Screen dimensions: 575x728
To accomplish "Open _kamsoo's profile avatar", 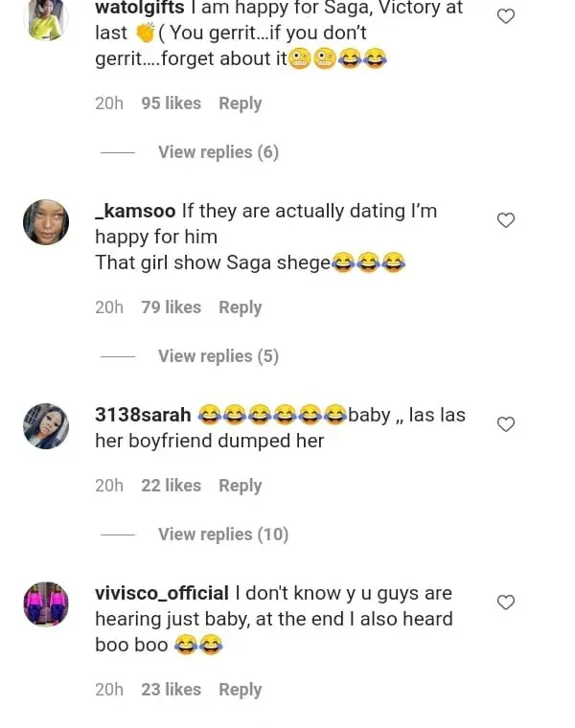I will [x=46, y=222].
